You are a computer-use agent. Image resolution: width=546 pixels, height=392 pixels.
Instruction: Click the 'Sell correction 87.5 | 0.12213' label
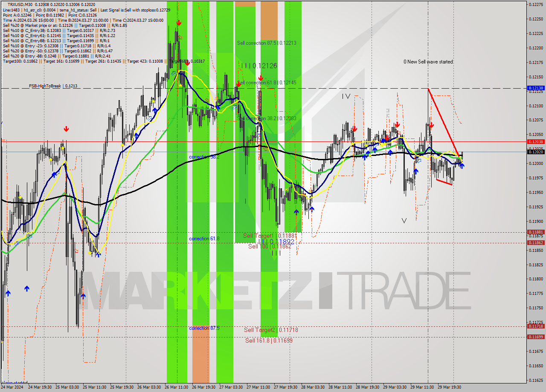pyautogui.click(x=267, y=43)
